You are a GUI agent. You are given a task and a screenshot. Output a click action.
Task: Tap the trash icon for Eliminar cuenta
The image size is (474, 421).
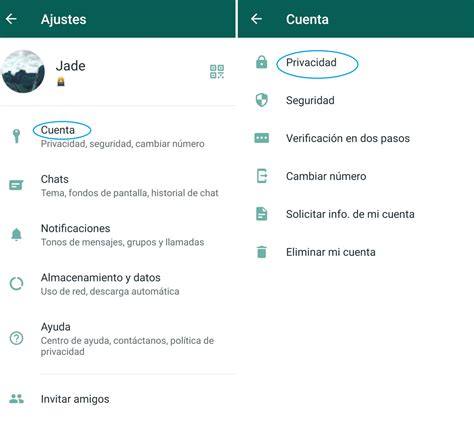coord(262,252)
